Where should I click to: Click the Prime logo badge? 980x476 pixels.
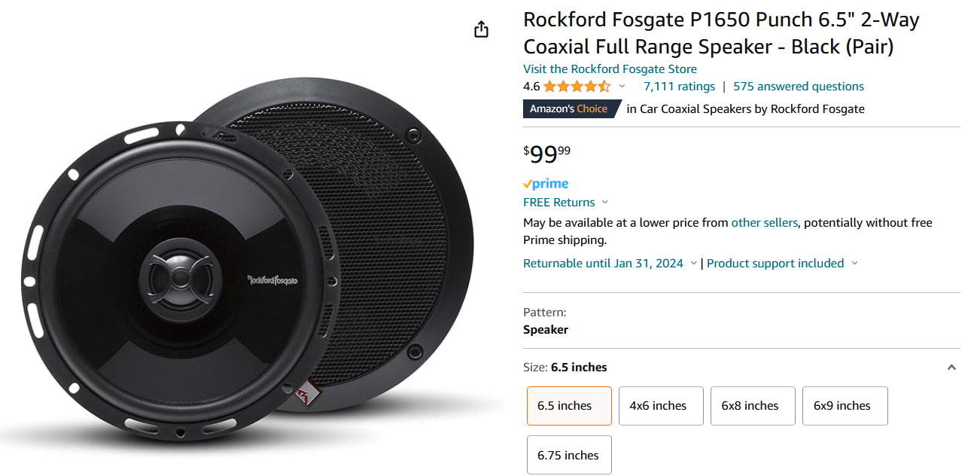546,184
